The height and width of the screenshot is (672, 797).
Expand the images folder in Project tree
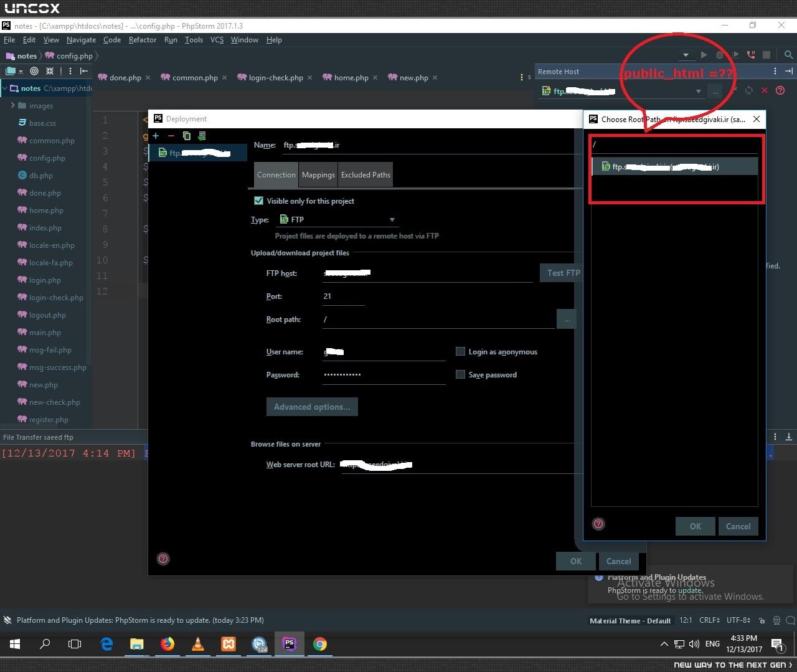pos(12,105)
